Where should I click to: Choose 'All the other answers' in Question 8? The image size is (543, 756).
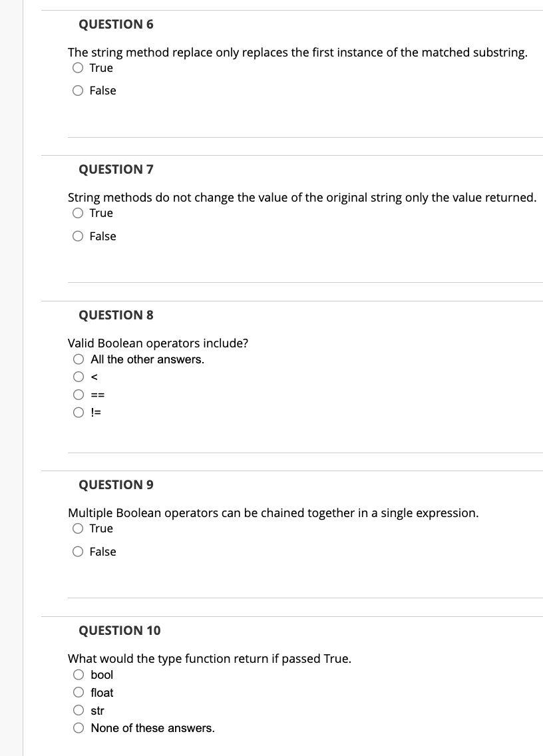point(78,359)
